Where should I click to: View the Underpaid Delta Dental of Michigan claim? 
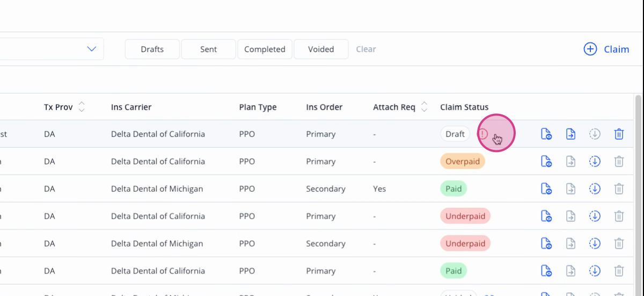point(546,243)
